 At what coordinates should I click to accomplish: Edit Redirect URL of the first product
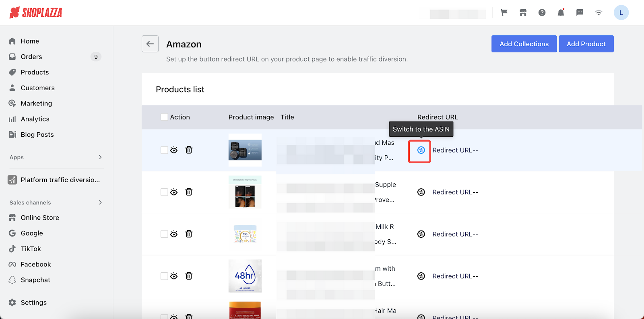point(455,150)
